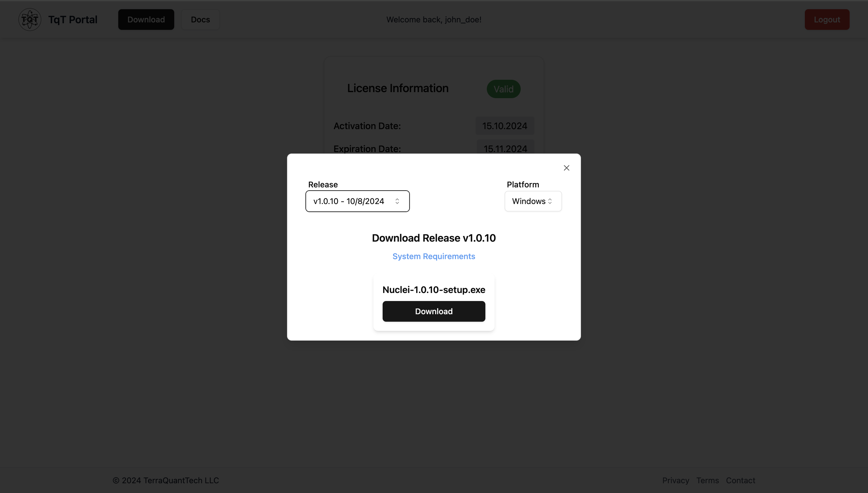Click the Contact footer link icon

tap(741, 480)
